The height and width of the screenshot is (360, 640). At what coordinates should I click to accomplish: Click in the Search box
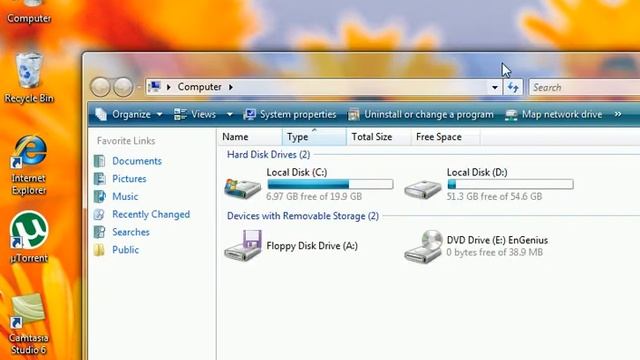(x=584, y=87)
